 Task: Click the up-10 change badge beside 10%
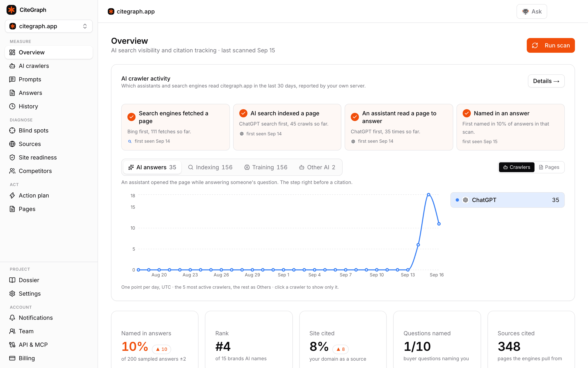pos(161,349)
